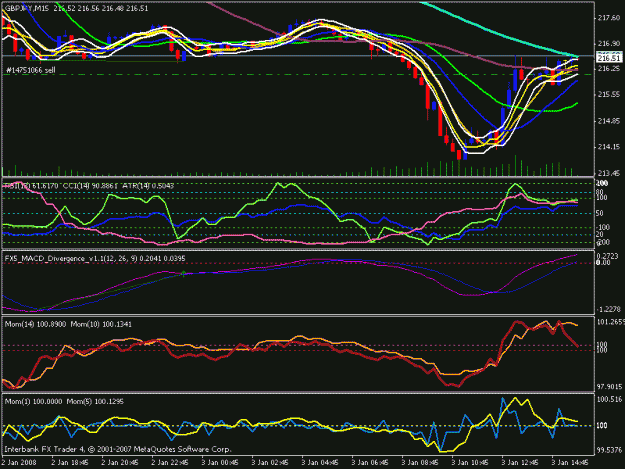Select the Mom(1) Mom(5) indicator label
This screenshot has height=469, width=625.
click(64, 401)
